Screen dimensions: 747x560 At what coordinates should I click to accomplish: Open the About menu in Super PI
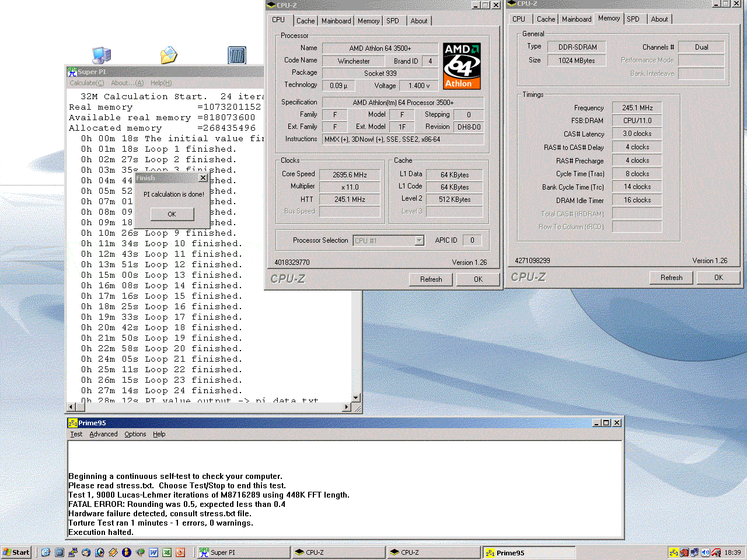click(x=127, y=83)
